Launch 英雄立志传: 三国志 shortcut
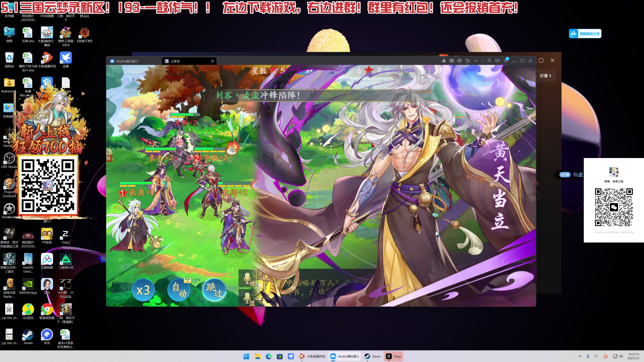The width and height of the screenshot is (644, 362). (9, 263)
